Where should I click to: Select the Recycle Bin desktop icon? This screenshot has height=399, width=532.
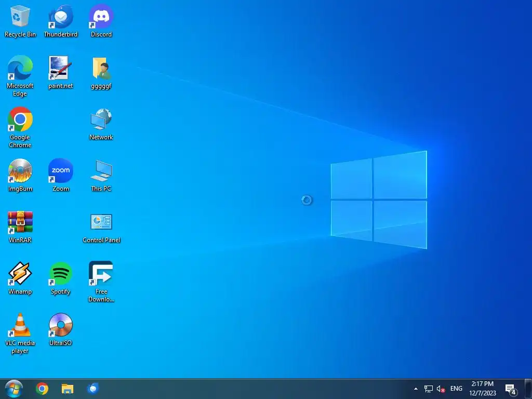20,21
